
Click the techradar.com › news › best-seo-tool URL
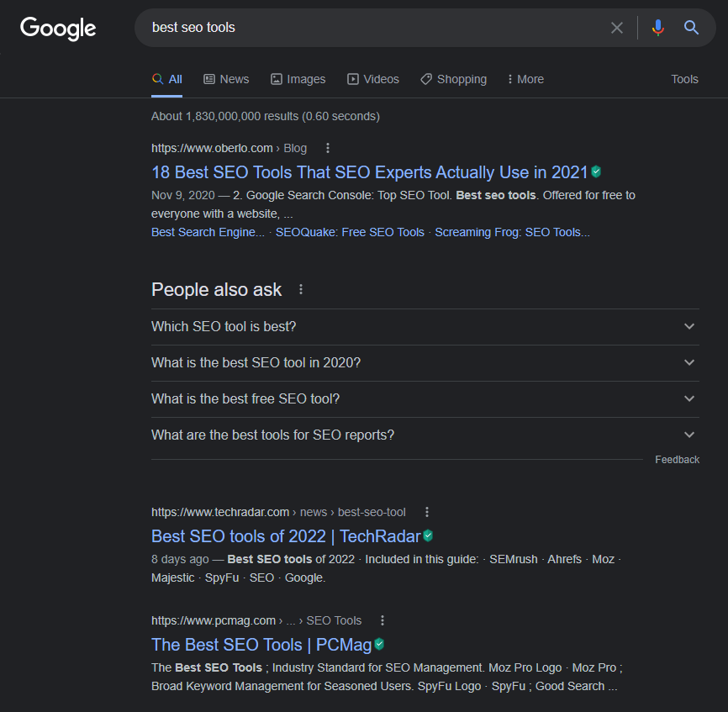(x=278, y=512)
